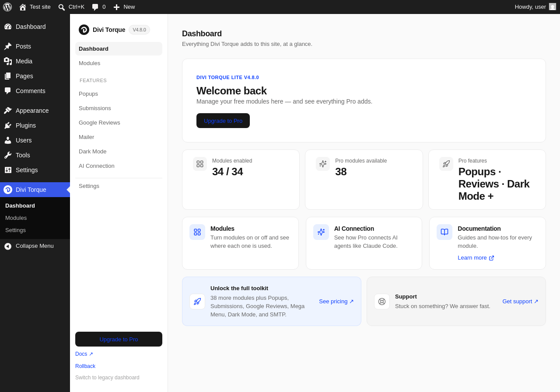The image size is (560, 392).
Task: Open the Modules card title
Action: pyautogui.click(x=222, y=229)
